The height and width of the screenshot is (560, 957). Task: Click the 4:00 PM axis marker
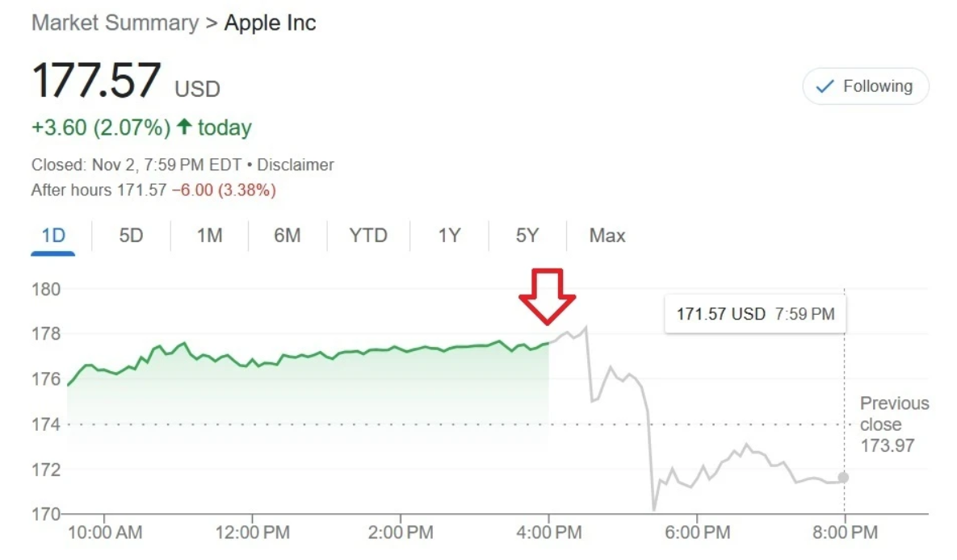pyautogui.click(x=548, y=533)
